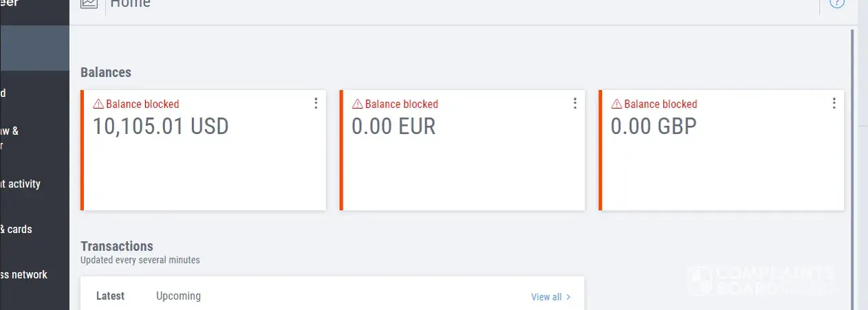Open the '& cards' sidebar item
The height and width of the screenshot is (310, 868).
[17, 230]
